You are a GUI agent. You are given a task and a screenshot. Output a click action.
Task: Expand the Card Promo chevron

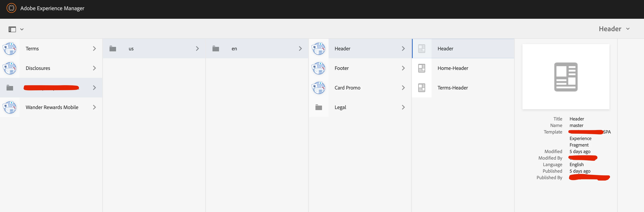[403, 87]
